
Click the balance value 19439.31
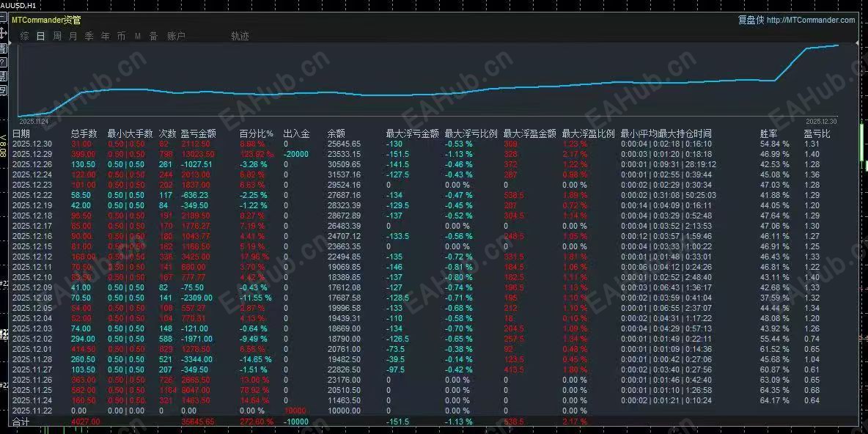(x=344, y=318)
